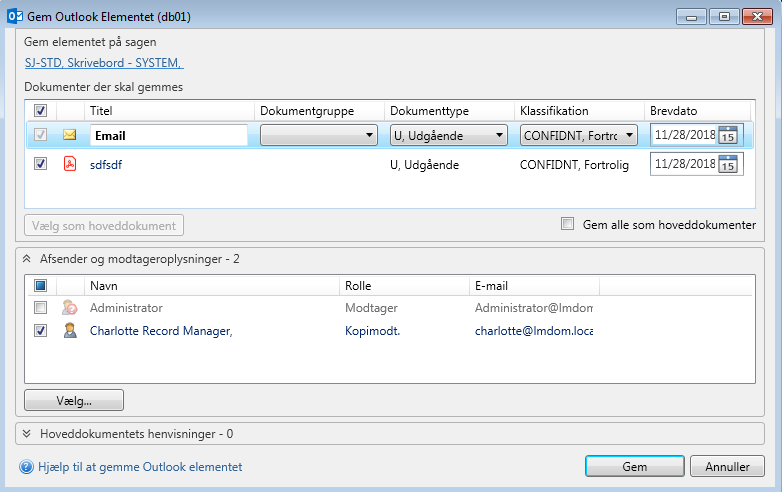Click the Outlook icon in title bar

[x=15, y=16]
